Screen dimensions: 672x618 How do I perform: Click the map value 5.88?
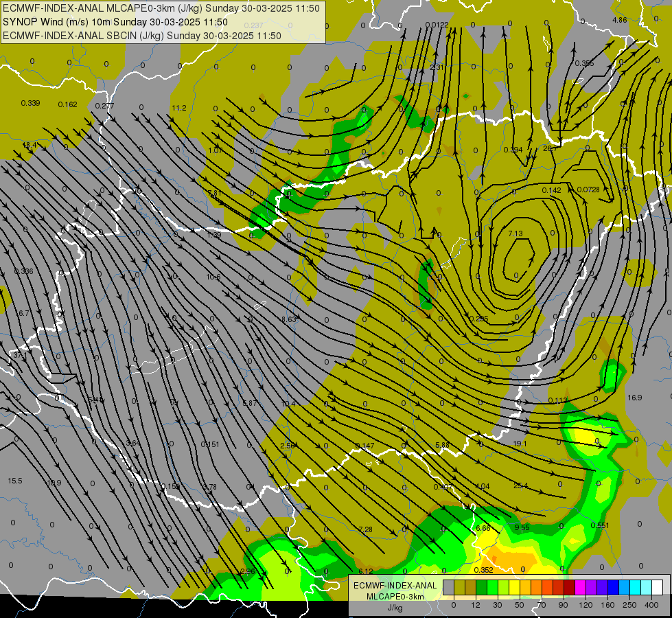pos(442,445)
